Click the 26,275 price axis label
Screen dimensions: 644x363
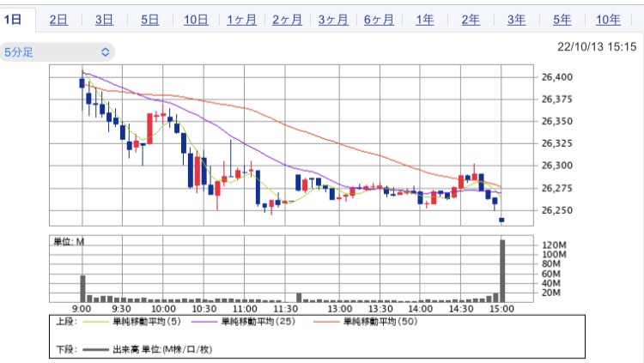557,189
